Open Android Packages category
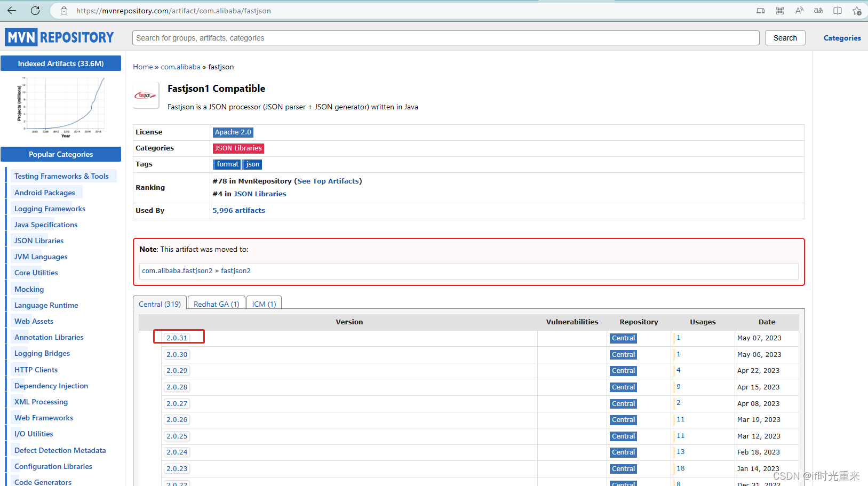The width and height of the screenshot is (868, 486). pos(45,193)
